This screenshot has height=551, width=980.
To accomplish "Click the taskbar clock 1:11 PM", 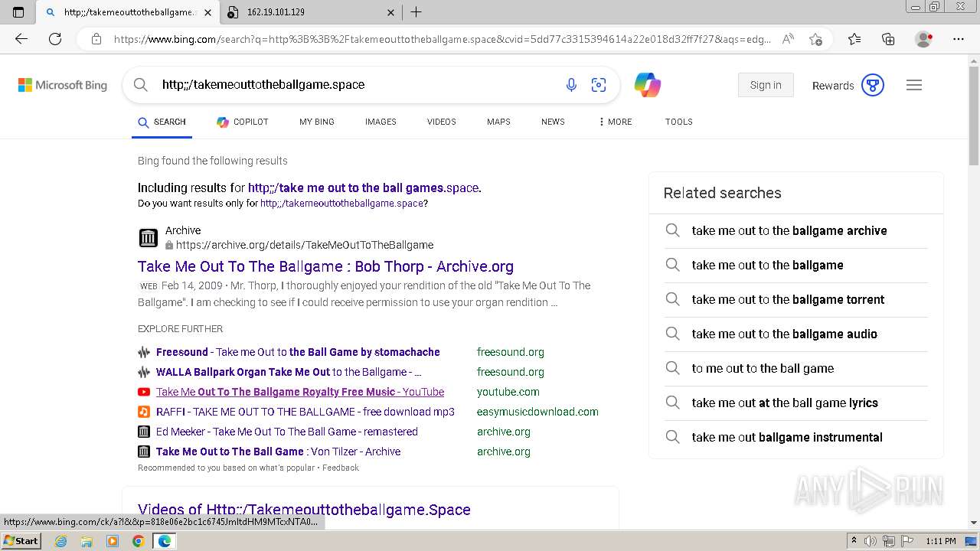I will click(x=941, y=541).
